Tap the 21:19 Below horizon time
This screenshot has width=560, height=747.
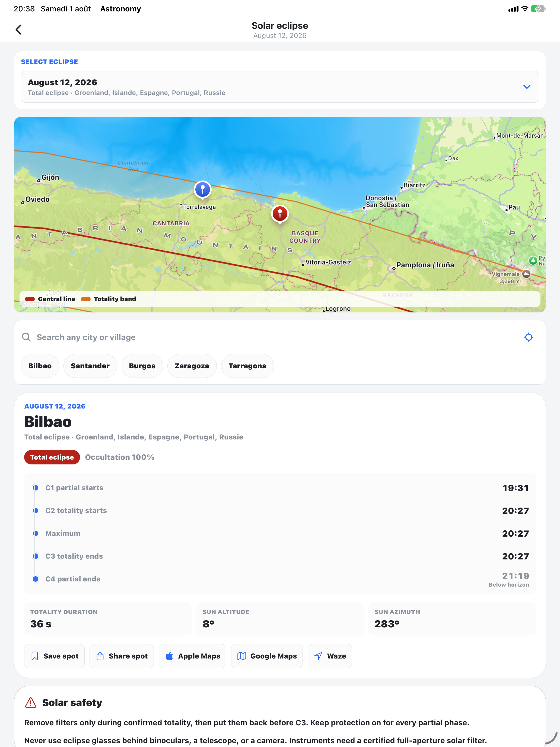(x=509, y=579)
